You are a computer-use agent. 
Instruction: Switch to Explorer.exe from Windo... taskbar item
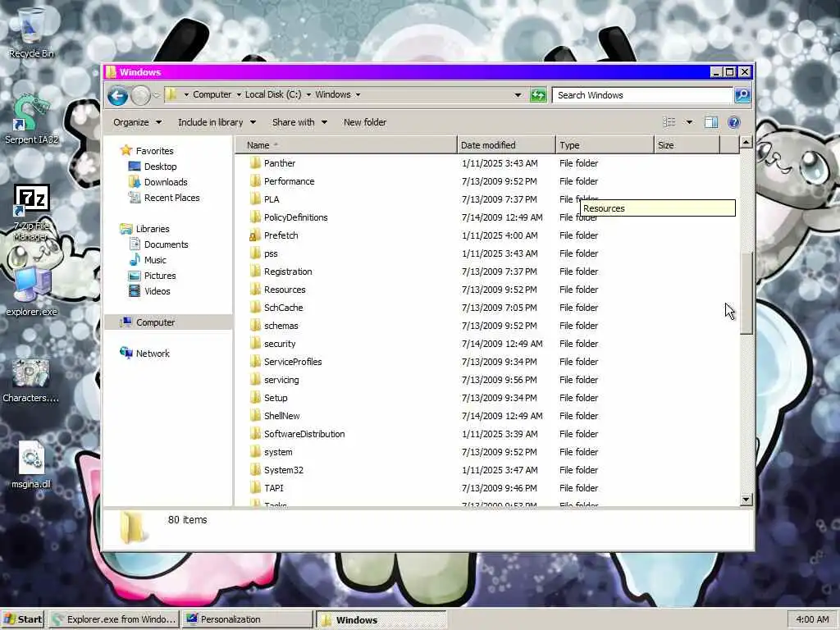(x=115, y=619)
